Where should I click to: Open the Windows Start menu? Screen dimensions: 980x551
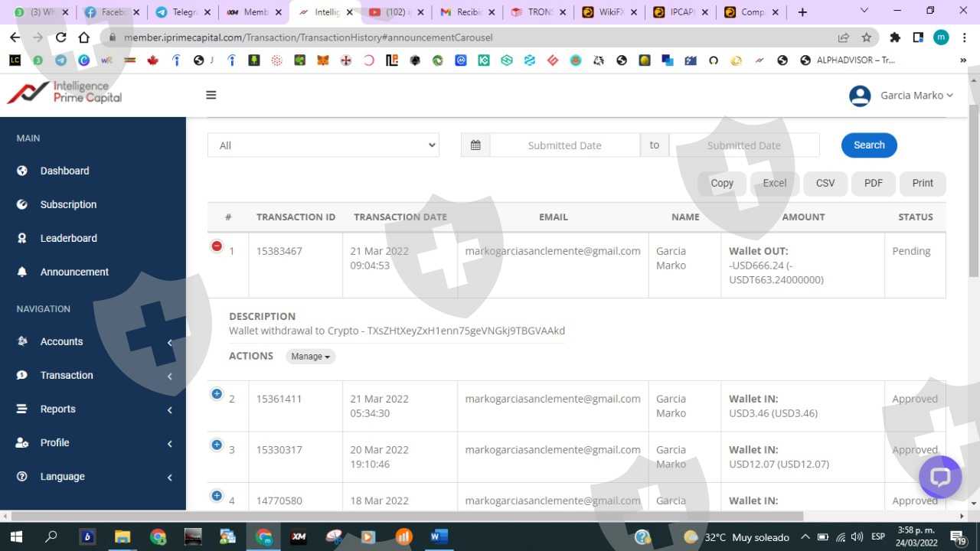click(x=16, y=536)
